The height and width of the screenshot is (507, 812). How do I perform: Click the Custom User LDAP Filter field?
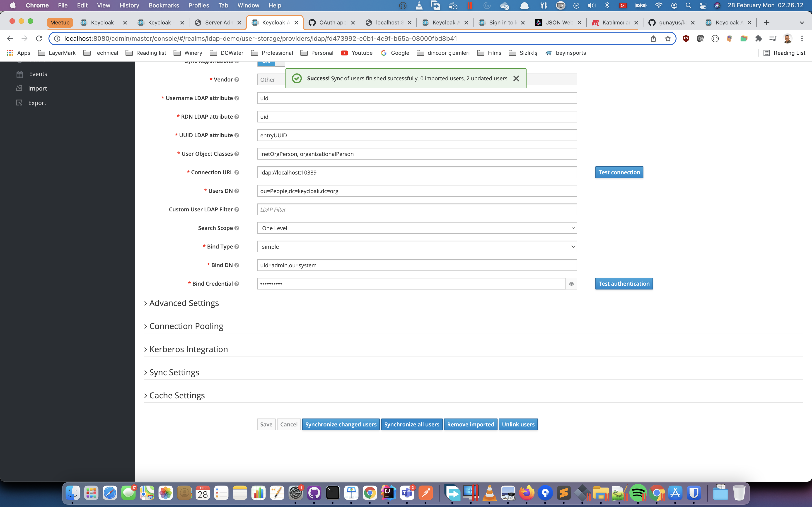417,210
